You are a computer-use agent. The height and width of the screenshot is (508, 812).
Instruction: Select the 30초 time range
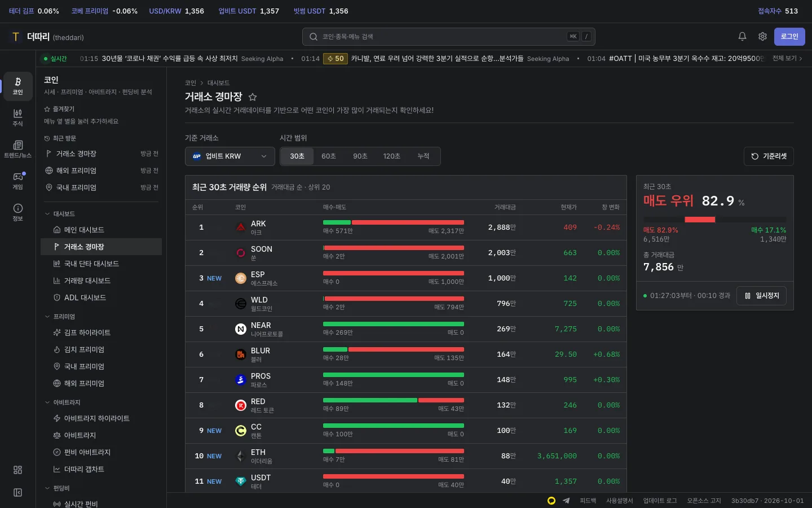(x=297, y=156)
